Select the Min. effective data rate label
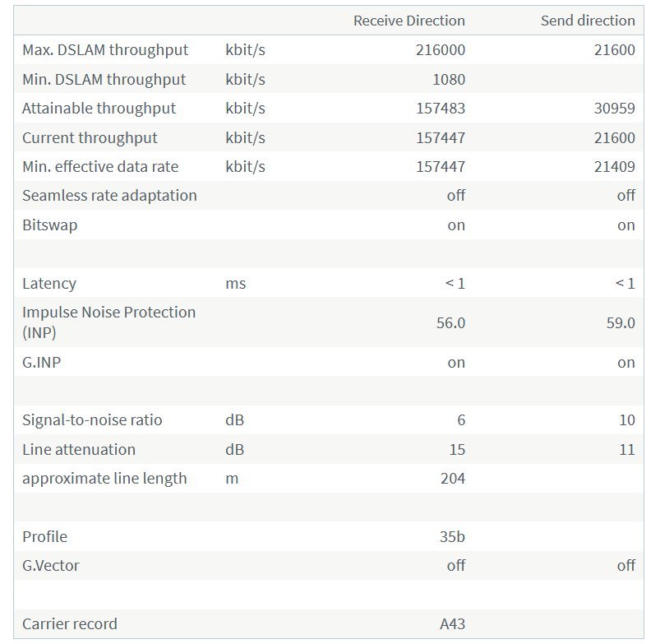 coord(100,167)
